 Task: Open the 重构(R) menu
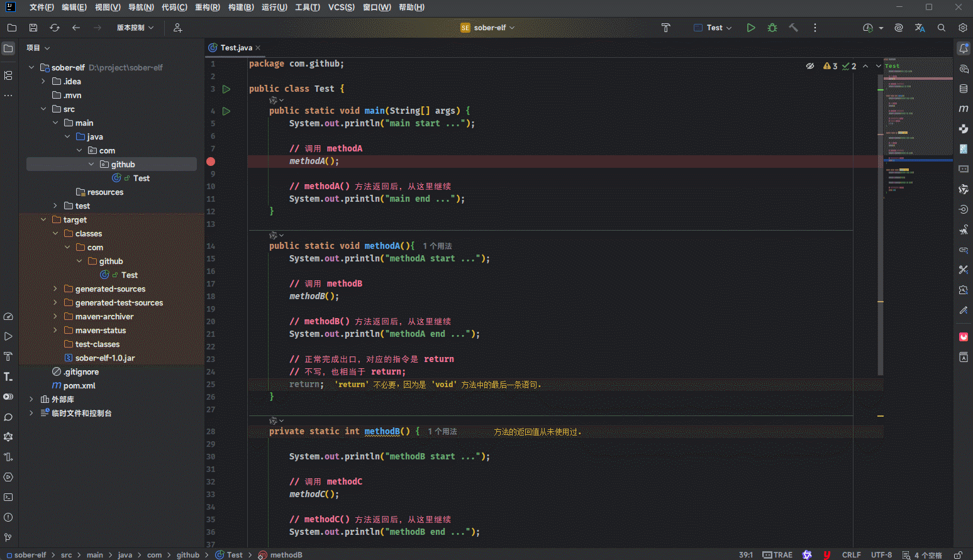tap(207, 8)
